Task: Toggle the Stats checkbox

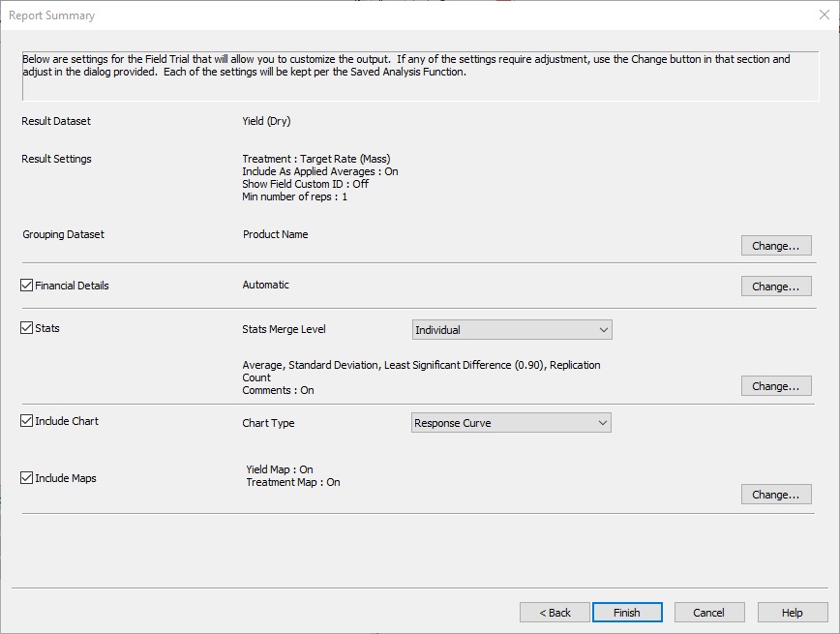Action: (x=27, y=329)
